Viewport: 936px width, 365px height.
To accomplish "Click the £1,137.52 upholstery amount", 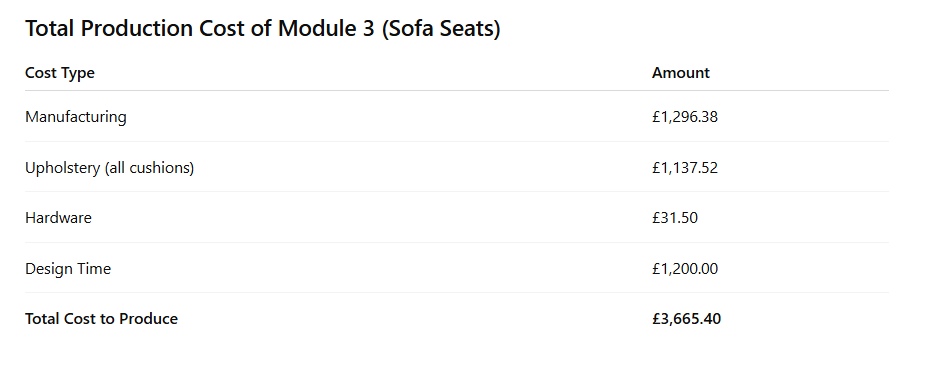I will [685, 168].
